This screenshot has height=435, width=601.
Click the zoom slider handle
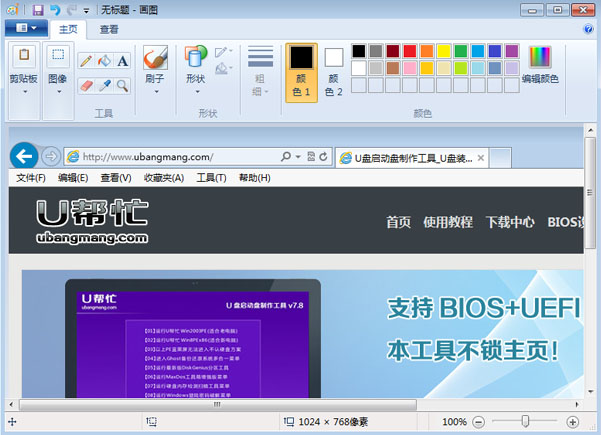click(525, 421)
